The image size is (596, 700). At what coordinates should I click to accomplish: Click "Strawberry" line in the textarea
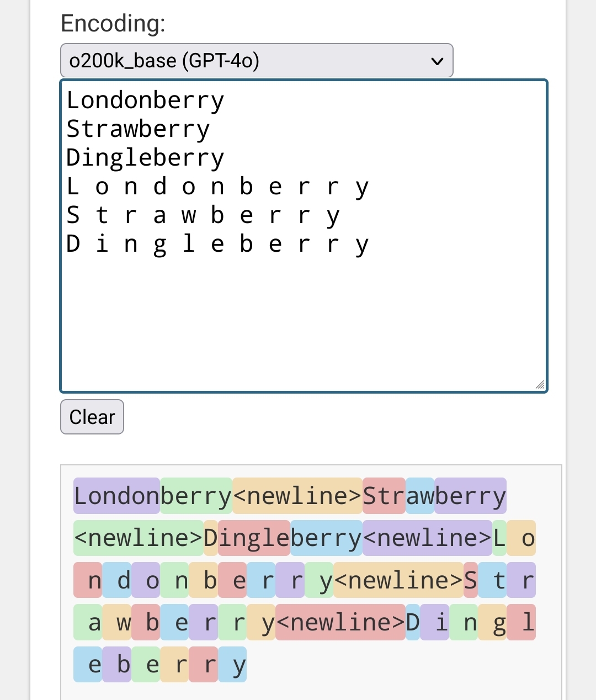tap(139, 129)
